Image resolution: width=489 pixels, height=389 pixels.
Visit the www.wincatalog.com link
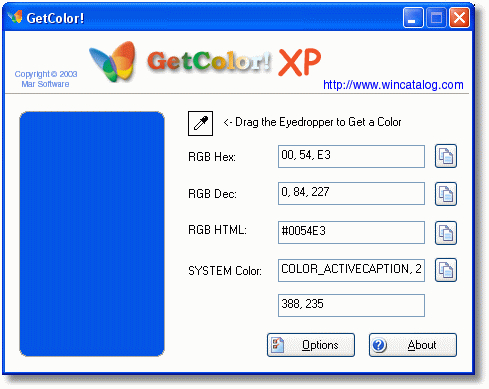393,85
